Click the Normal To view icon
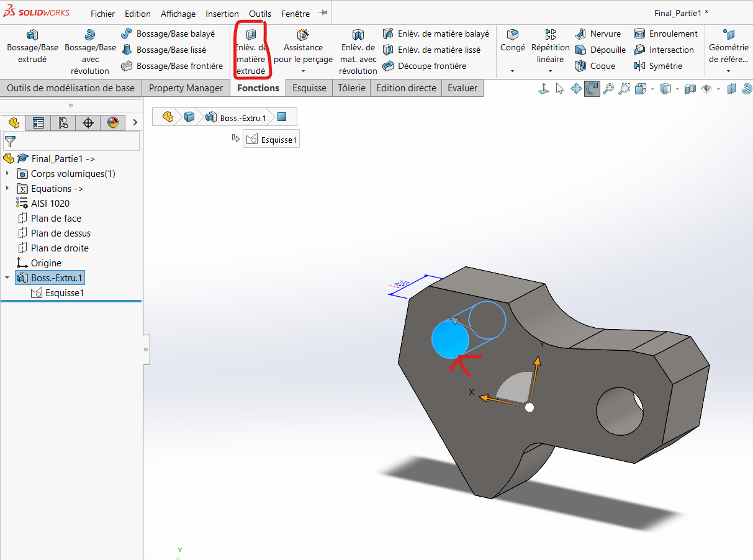Screen dimensions: 753x560 pyautogui.click(x=544, y=89)
